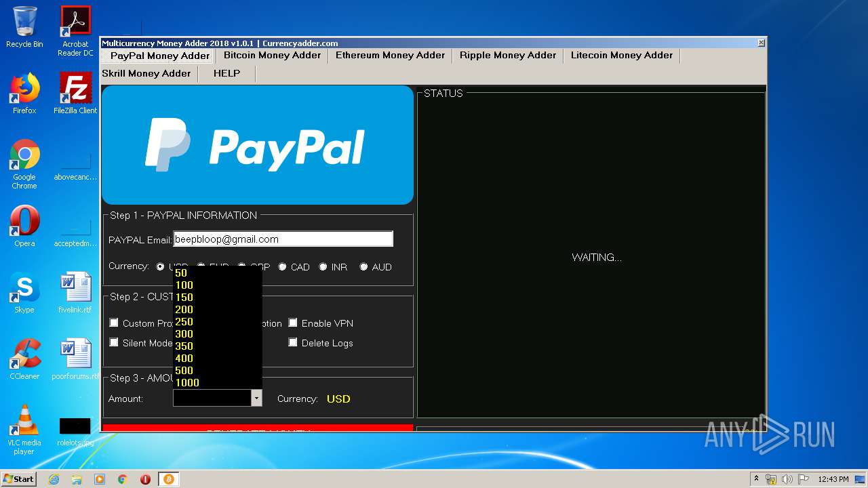This screenshot has height=488, width=868.
Task: Click the red generate button
Action: click(258, 428)
